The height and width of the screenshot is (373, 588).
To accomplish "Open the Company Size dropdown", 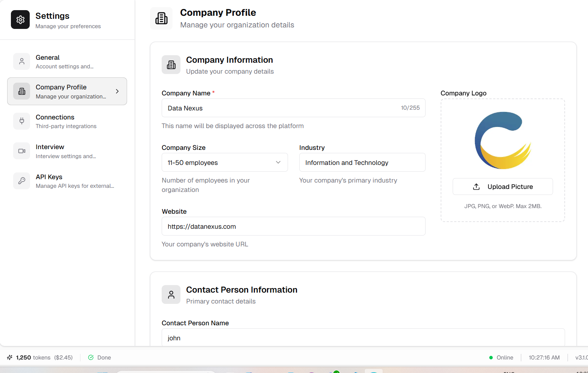I will point(224,162).
